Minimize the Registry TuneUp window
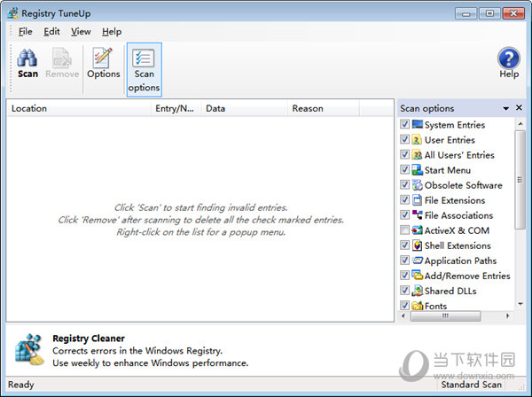532x397 pixels. [x=465, y=13]
